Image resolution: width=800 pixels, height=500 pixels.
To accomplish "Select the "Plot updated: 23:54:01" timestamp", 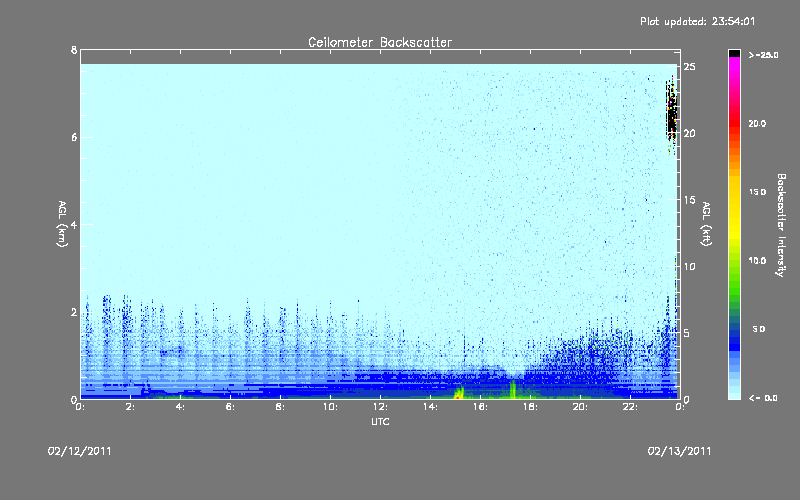I will pos(697,21).
